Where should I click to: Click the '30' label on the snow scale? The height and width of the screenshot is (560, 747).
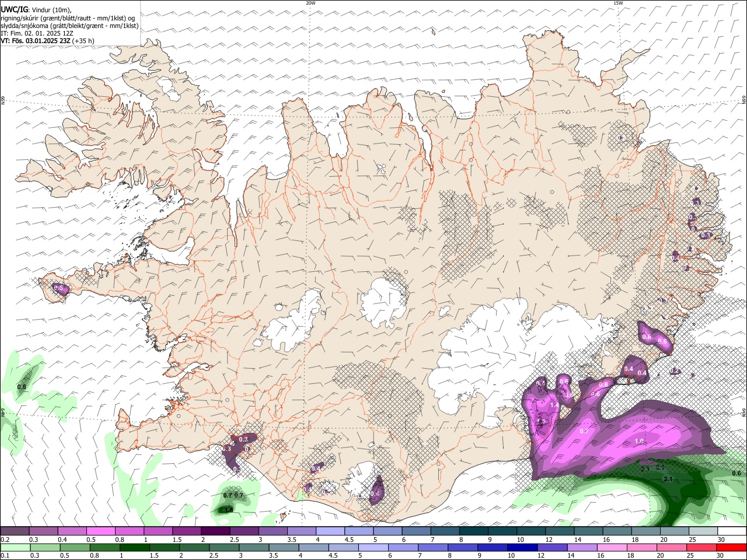click(721, 540)
